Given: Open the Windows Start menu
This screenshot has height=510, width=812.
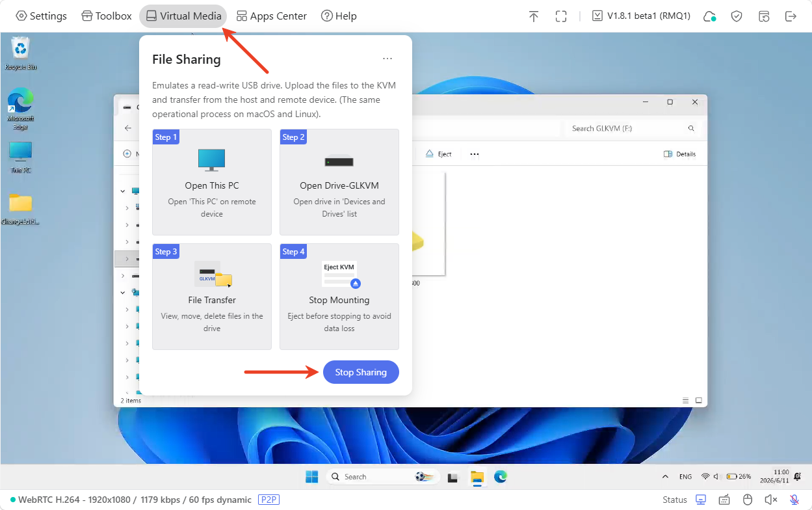Looking at the screenshot, I should coord(312,477).
